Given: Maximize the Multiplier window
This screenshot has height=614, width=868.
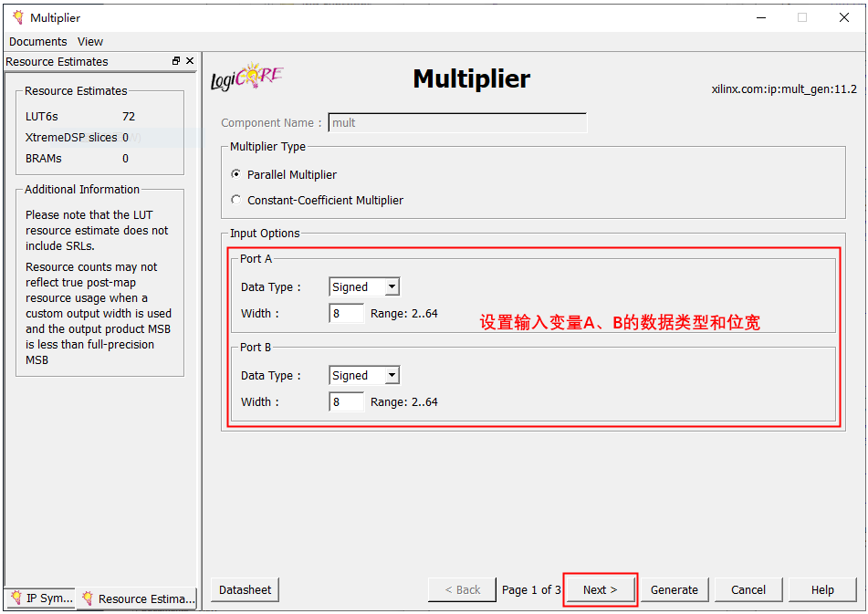Looking at the screenshot, I should pyautogui.click(x=802, y=17).
